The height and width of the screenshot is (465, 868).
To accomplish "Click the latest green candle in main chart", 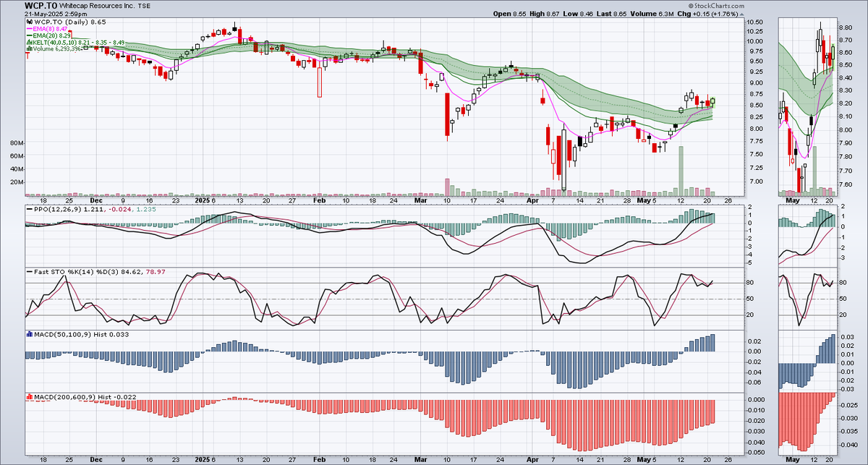I will pyautogui.click(x=712, y=101).
